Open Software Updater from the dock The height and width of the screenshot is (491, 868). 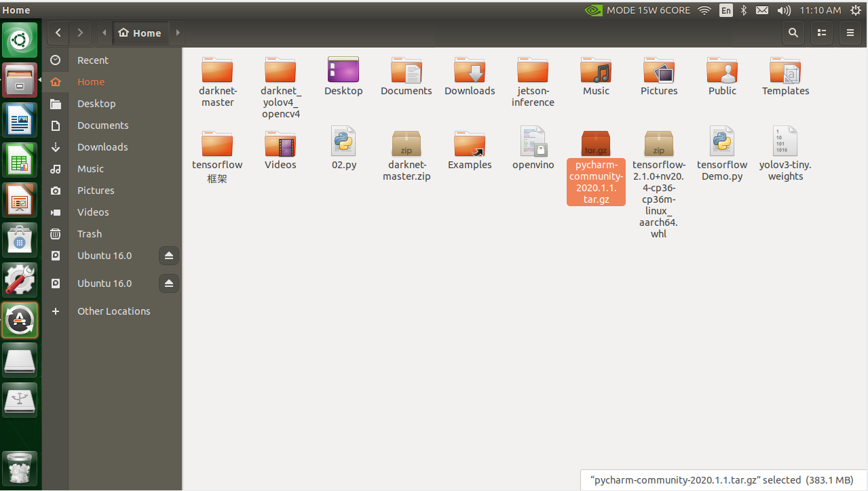coord(20,319)
